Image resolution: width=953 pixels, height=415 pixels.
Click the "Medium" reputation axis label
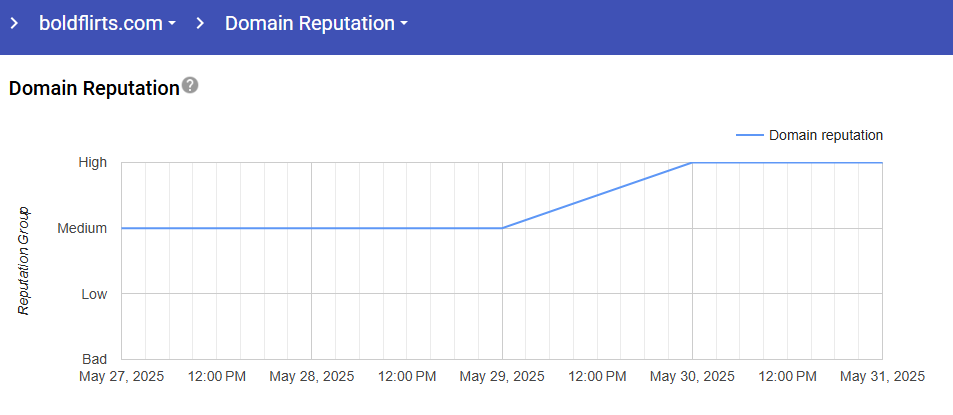(82, 228)
